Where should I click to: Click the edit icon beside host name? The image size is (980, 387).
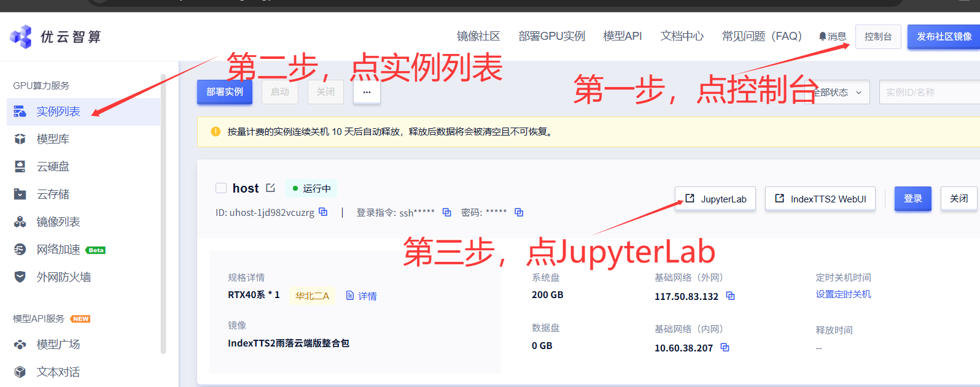[x=271, y=188]
